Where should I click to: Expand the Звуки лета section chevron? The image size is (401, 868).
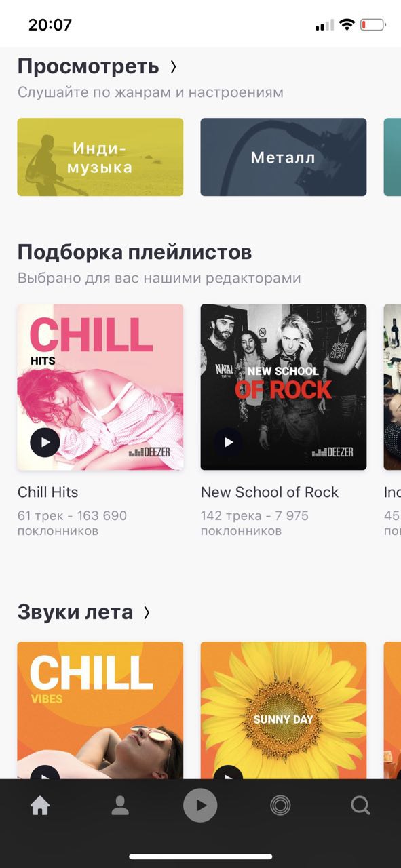coord(147,612)
